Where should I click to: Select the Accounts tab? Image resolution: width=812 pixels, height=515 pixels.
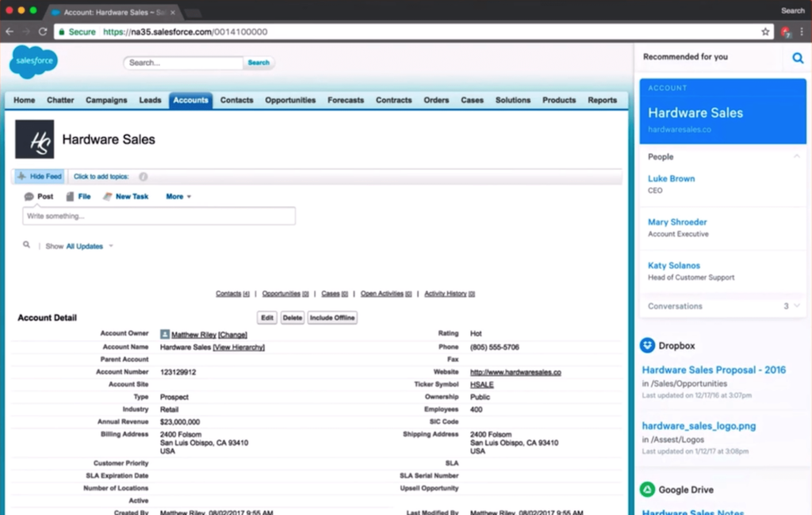pyautogui.click(x=190, y=100)
